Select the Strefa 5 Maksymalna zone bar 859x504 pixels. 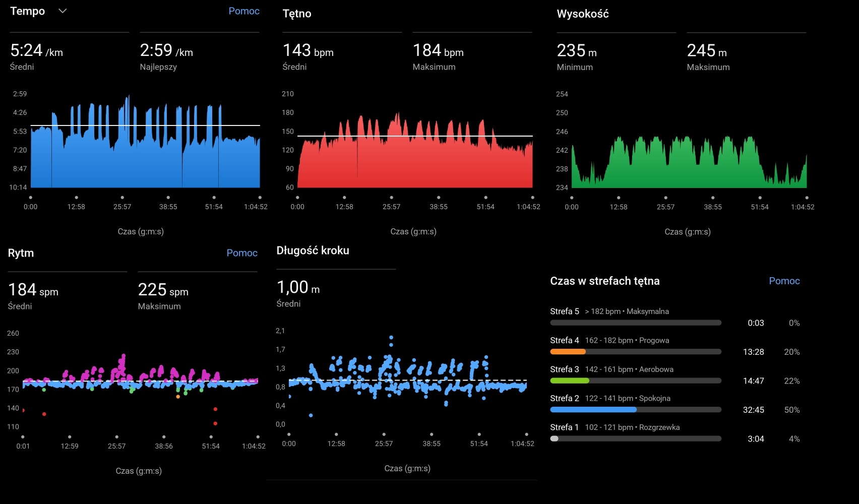tap(636, 323)
